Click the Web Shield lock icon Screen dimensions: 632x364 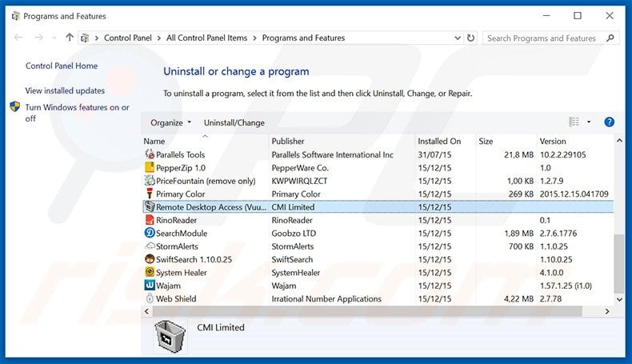[150, 298]
